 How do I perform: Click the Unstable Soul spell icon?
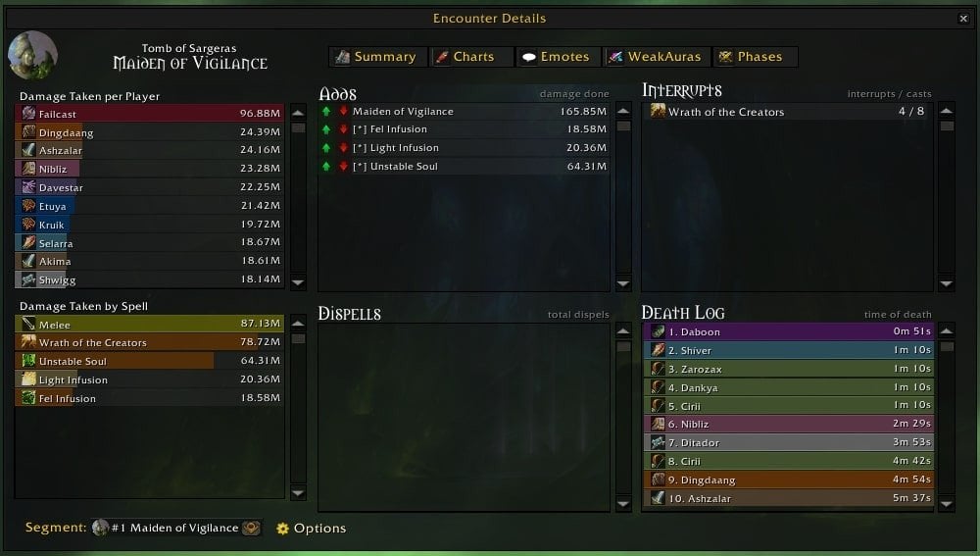point(28,361)
